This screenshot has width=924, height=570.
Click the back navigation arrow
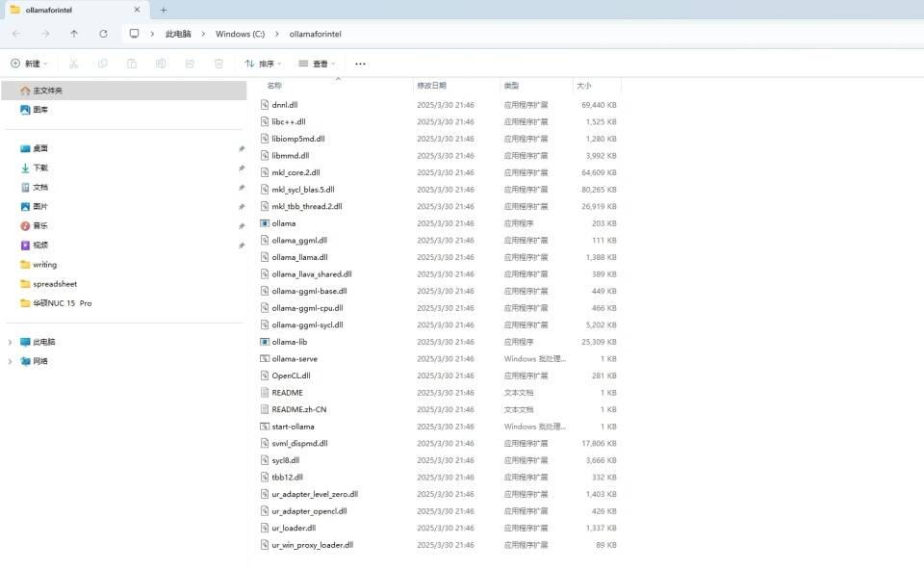pos(15,34)
